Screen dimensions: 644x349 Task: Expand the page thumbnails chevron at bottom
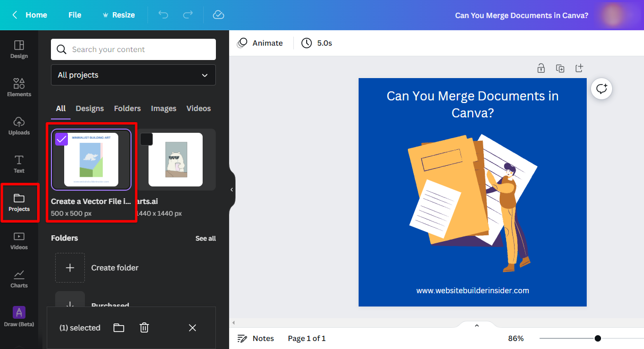pyautogui.click(x=476, y=326)
